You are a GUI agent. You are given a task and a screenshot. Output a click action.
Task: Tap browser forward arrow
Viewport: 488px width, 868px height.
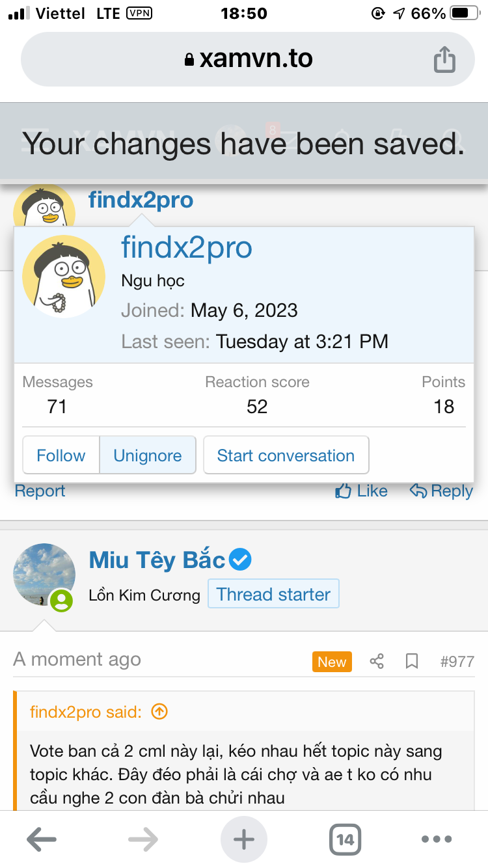[x=143, y=839]
